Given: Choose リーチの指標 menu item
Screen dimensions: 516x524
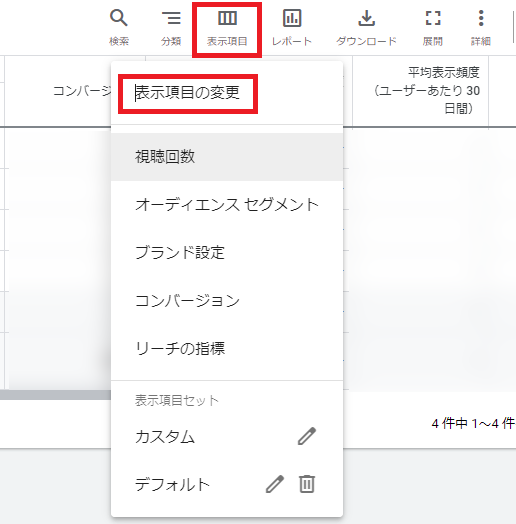Looking at the screenshot, I should [x=227, y=348].
